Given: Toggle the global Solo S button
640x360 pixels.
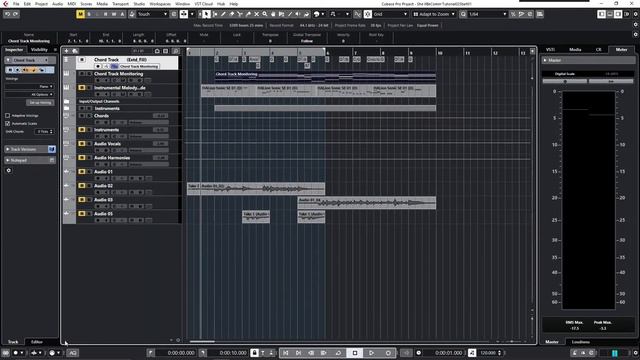Looking at the screenshot, I should [89, 14].
